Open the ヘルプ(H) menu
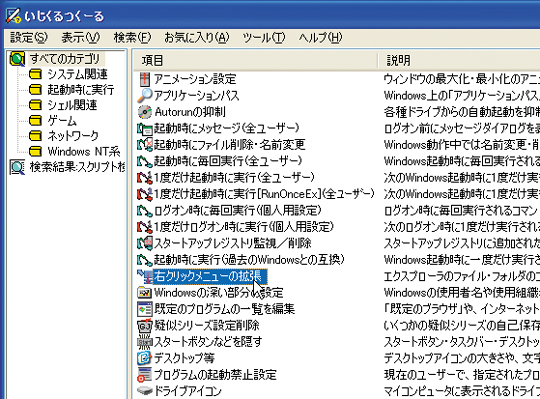 tap(320, 38)
